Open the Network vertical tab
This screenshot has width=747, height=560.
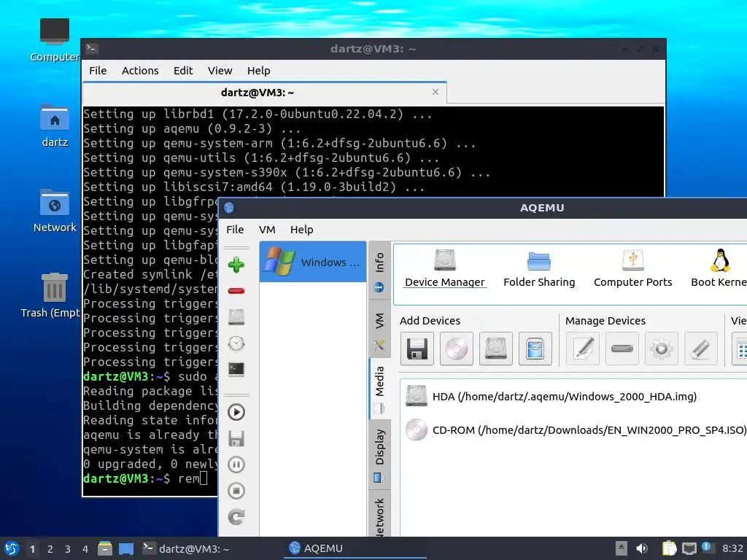point(379,516)
